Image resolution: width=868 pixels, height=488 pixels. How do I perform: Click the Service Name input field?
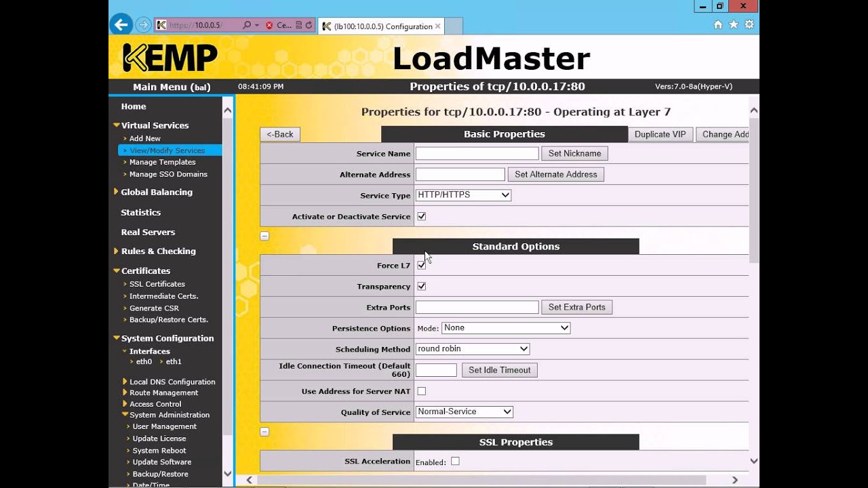click(477, 154)
